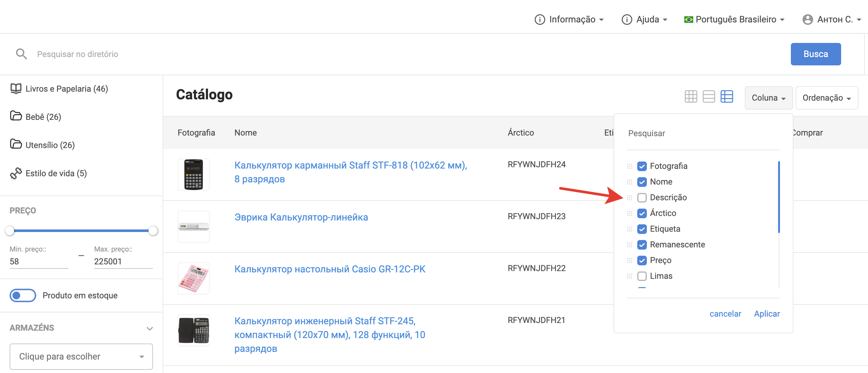This screenshot has height=373, width=868.
Task: Switch to list row view icon
Action: [709, 97]
